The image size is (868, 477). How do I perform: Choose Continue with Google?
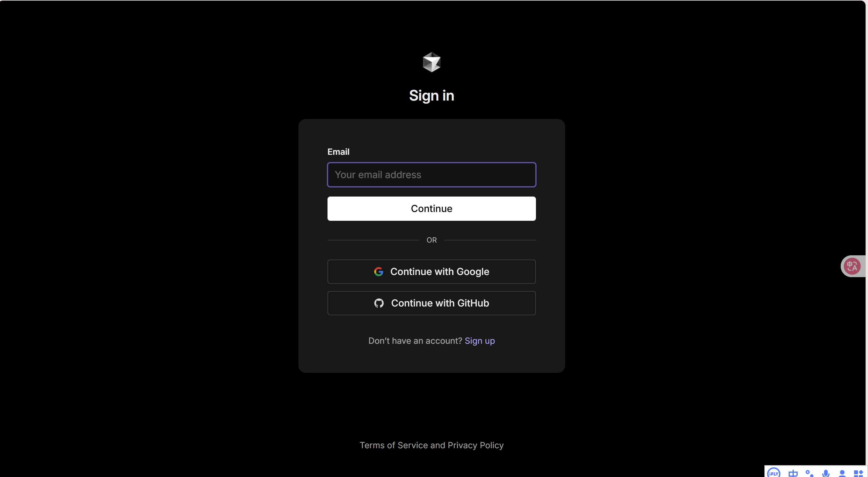[432, 272]
